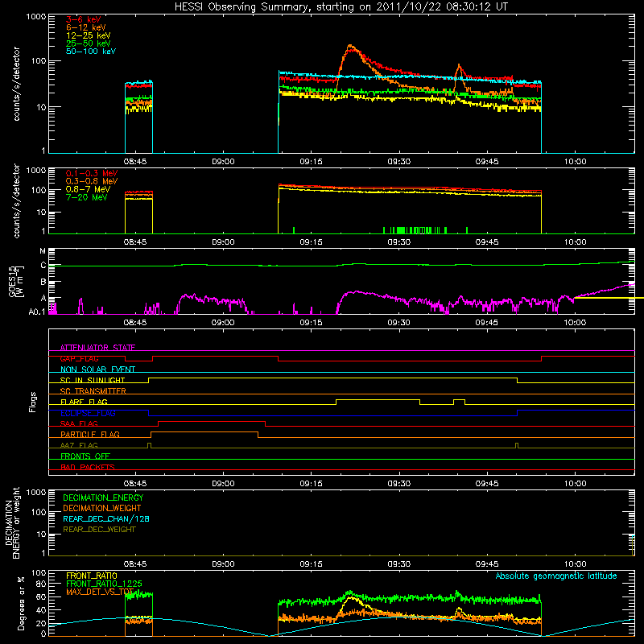This screenshot has width=644, height=644.
Task: Click the 0.8-7 MeV legend label
Action: tap(88, 189)
